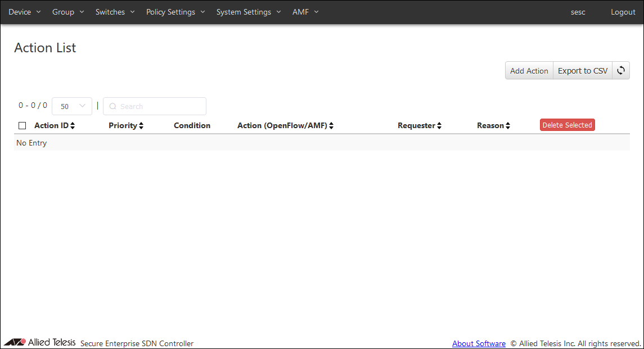Open the AMF menu
Viewport: 644px width, 349px height.
tap(305, 12)
